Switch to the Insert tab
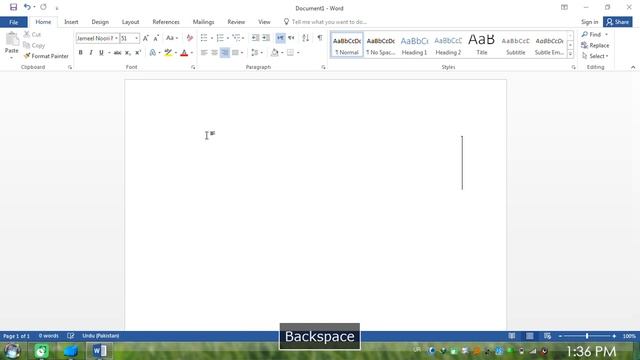The height and width of the screenshot is (360, 640). 71,22
